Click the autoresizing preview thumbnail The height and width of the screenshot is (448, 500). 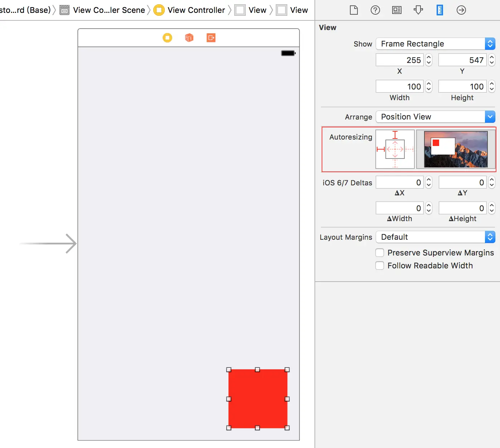click(456, 149)
